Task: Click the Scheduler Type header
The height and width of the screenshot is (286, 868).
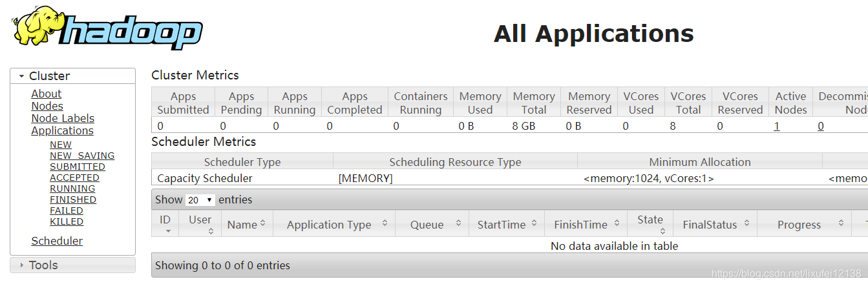Action: pyautogui.click(x=242, y=162)
